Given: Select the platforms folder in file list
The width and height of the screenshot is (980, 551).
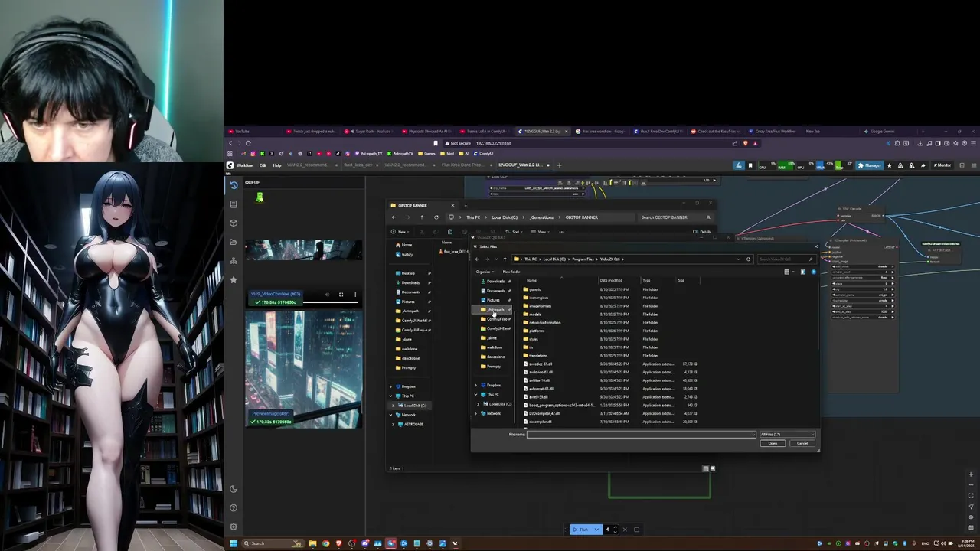Looking at the screenshot, I should tap(537, 331).
